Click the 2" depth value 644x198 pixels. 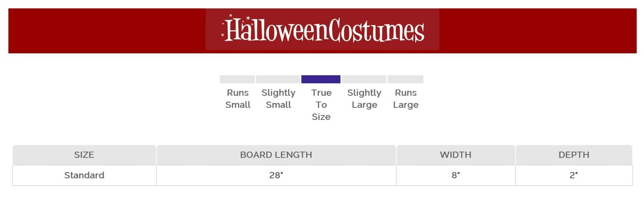coord(573,175)
